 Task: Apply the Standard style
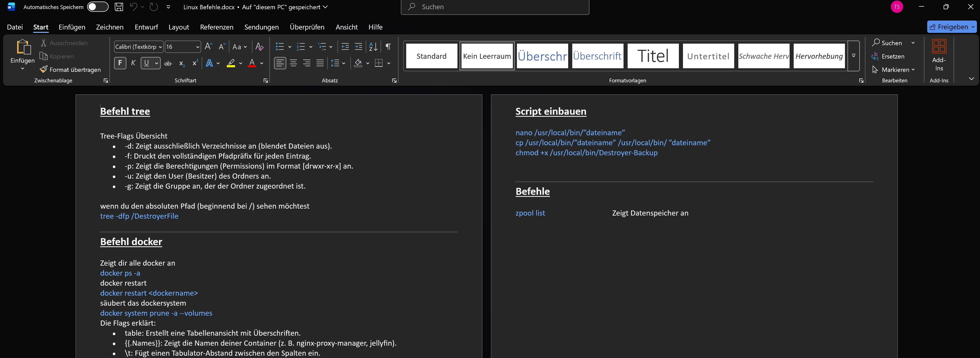[431, 56]
